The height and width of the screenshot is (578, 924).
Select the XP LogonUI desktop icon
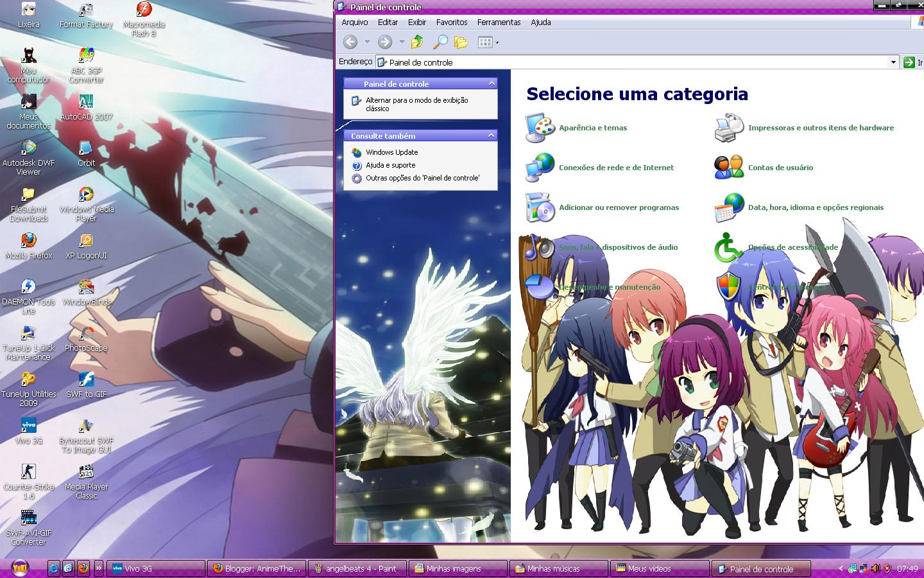86,247
